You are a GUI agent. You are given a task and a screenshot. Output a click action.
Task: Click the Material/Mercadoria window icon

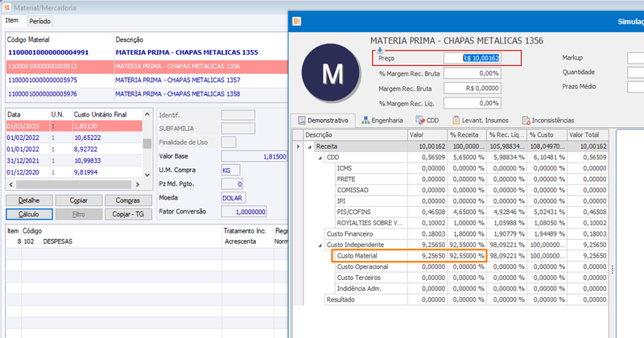click(6, 7)
